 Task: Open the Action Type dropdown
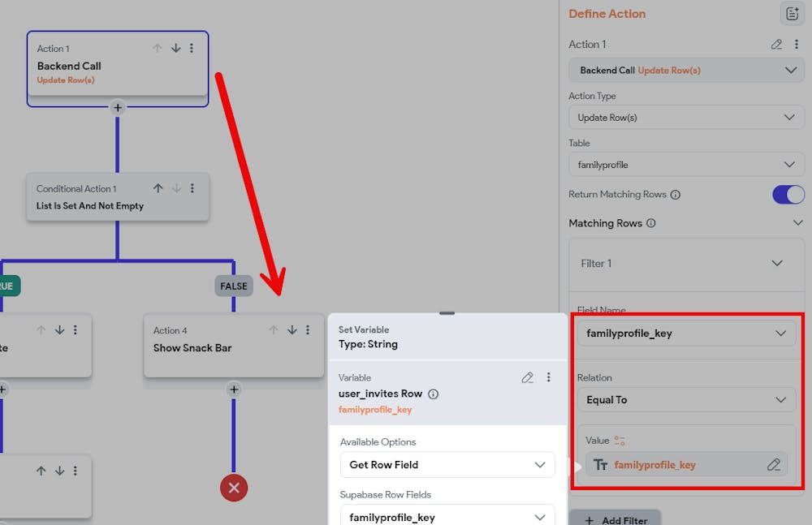pyautogui.click(x=686, y=118)
